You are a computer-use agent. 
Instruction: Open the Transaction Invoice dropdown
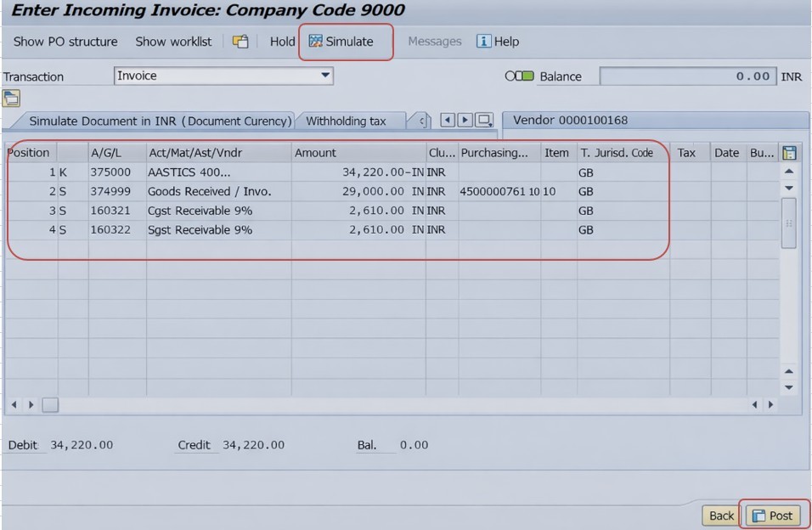click(x=324, y=76)
